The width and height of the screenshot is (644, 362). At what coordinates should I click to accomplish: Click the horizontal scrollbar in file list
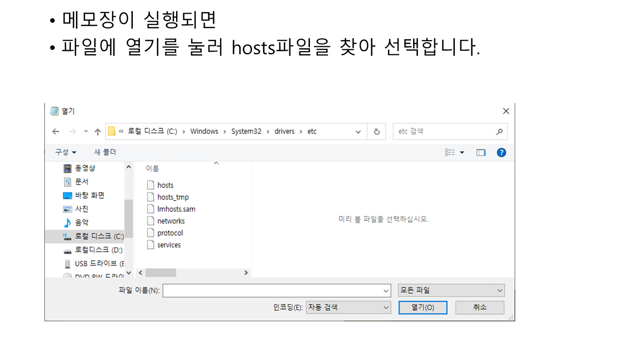161,273
